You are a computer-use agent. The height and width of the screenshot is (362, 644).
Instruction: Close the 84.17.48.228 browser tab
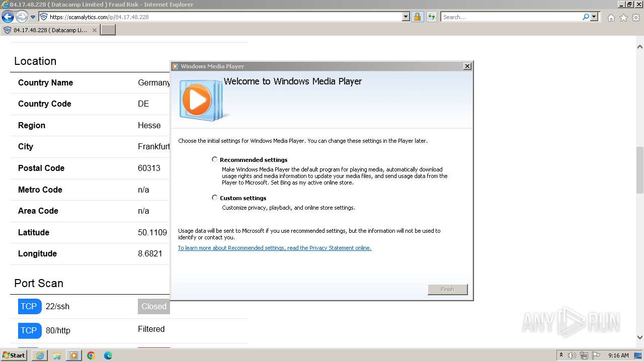(95, 30)
